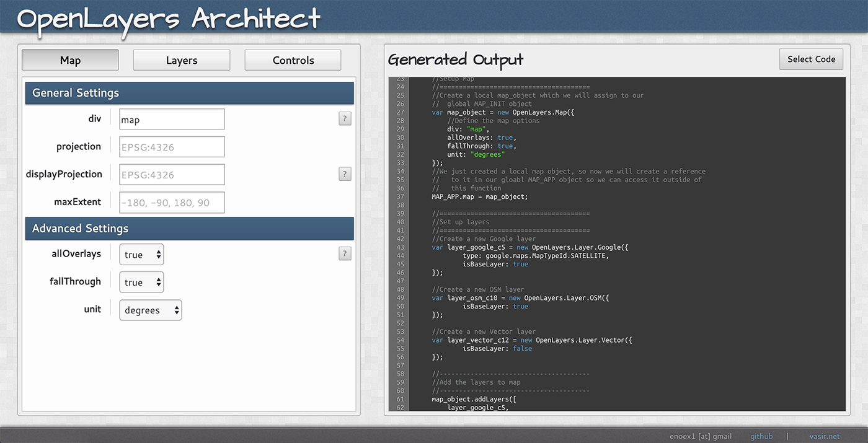The image size is (868, 443).
Task: Focus the projection input field
Action: click(x=172, y=147)
